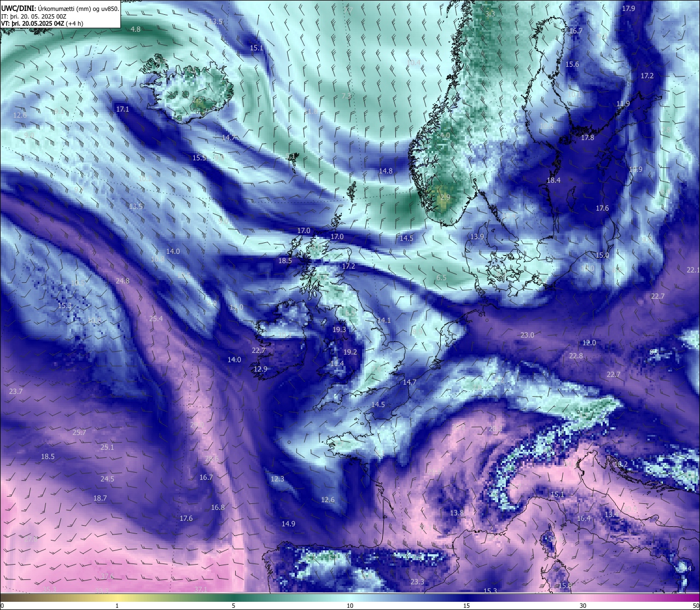Screen dimensions: 700x610
Task: Click the 3.3 value over northern Norway
Action: tap(490, 14)
